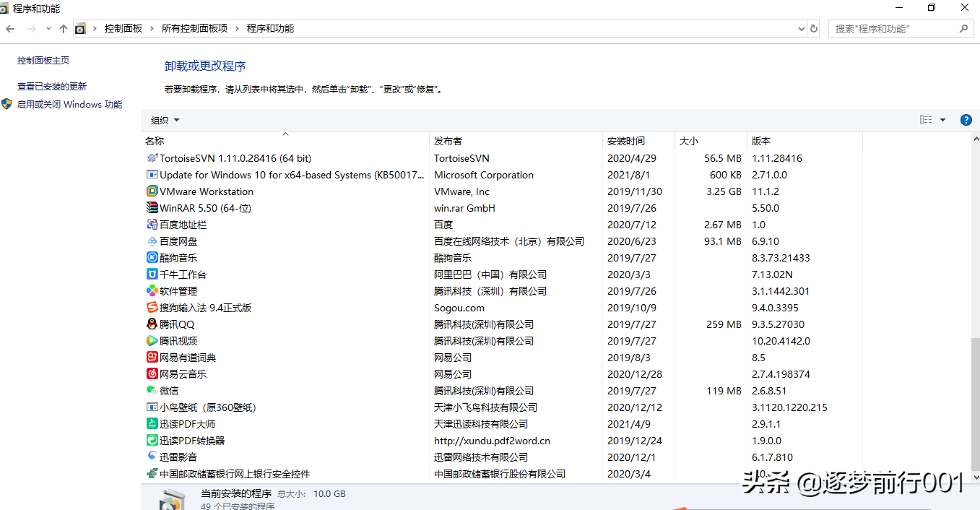Click the 程序和功能 breadcrumb

(270, 29)
